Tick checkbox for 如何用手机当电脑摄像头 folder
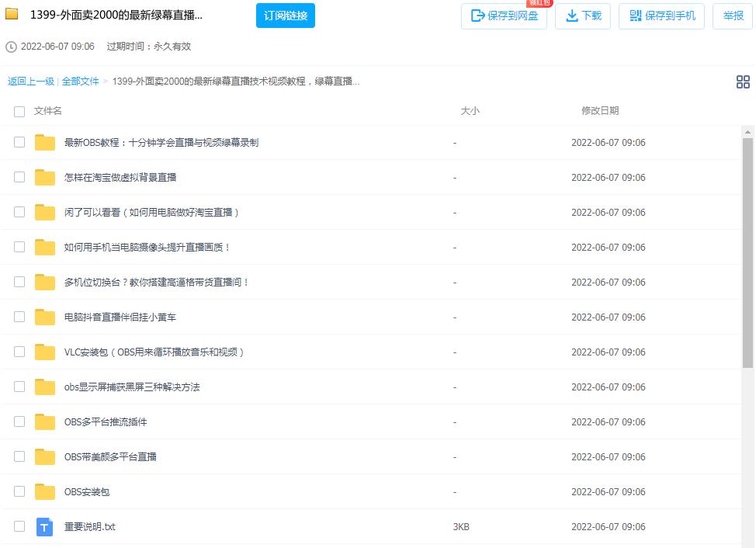Viewport: 756px width, 548px height. (x=19, y=247)
